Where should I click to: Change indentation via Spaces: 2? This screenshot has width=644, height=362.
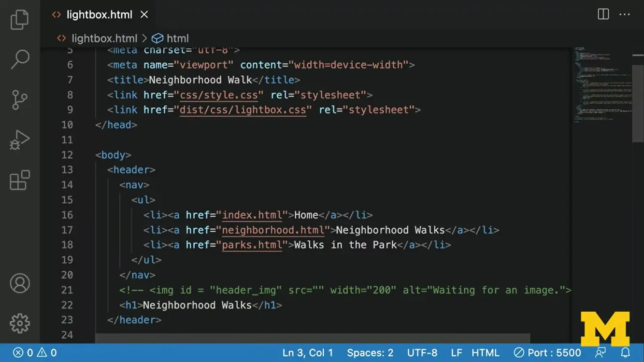click(370, 353)
